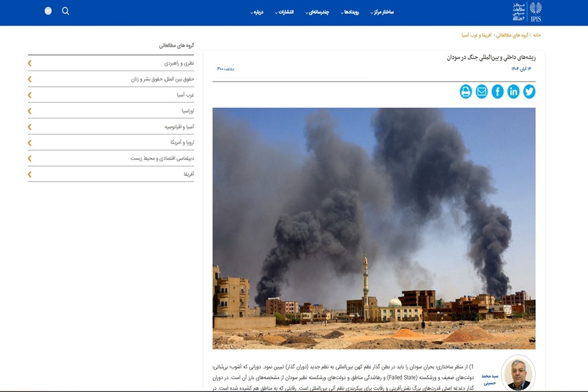Expand the اروپا و آمریکا sidebar item
The width and height of the screenshot is (588, 392).
(x=30, y=142)
